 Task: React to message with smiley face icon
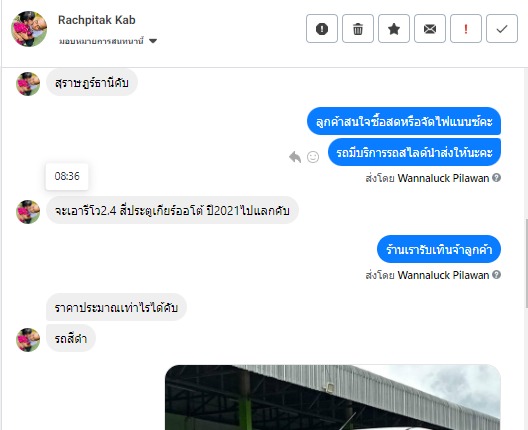[x=313, y=157]
